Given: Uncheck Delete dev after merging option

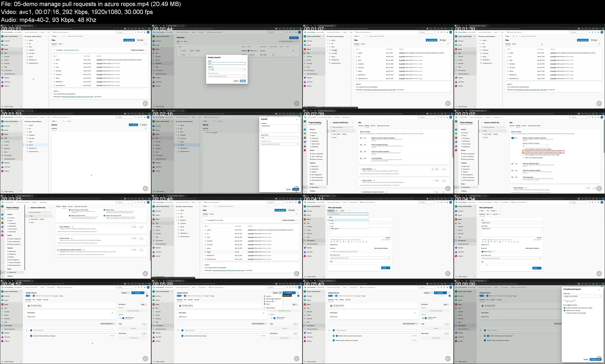Looking at the screenshot, I should click(565, 311).
